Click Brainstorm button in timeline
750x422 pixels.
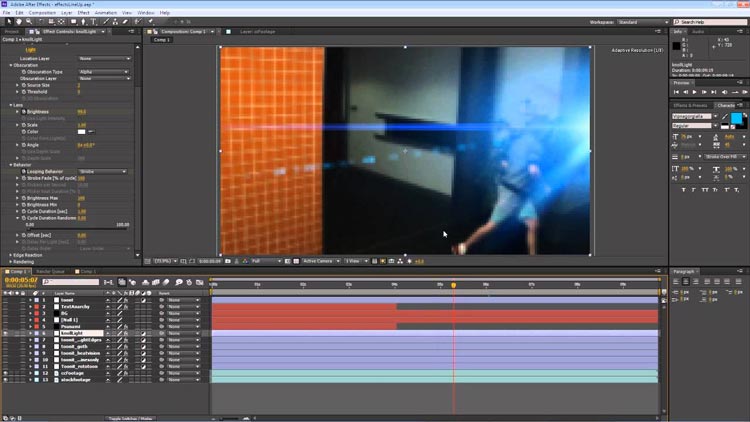[x=178, y=282]
